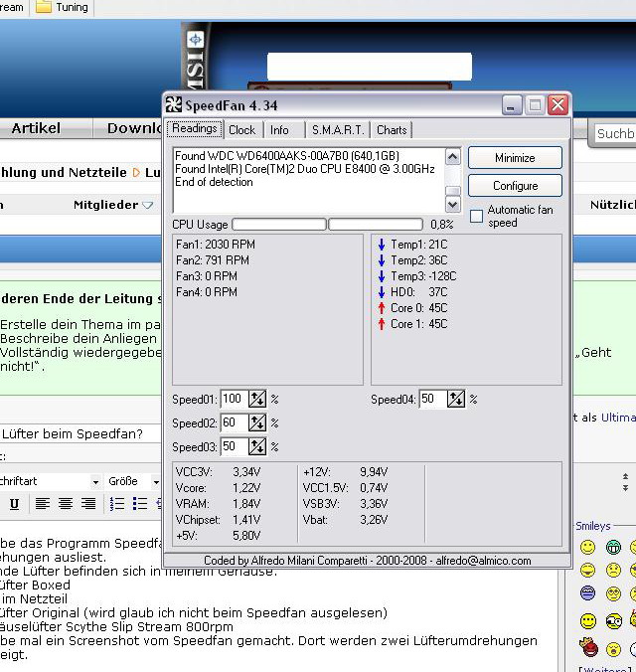The height and width of the screenshot is (672, 636).
Task: Open the Größe size dropdown
Action: coord(133,482)
